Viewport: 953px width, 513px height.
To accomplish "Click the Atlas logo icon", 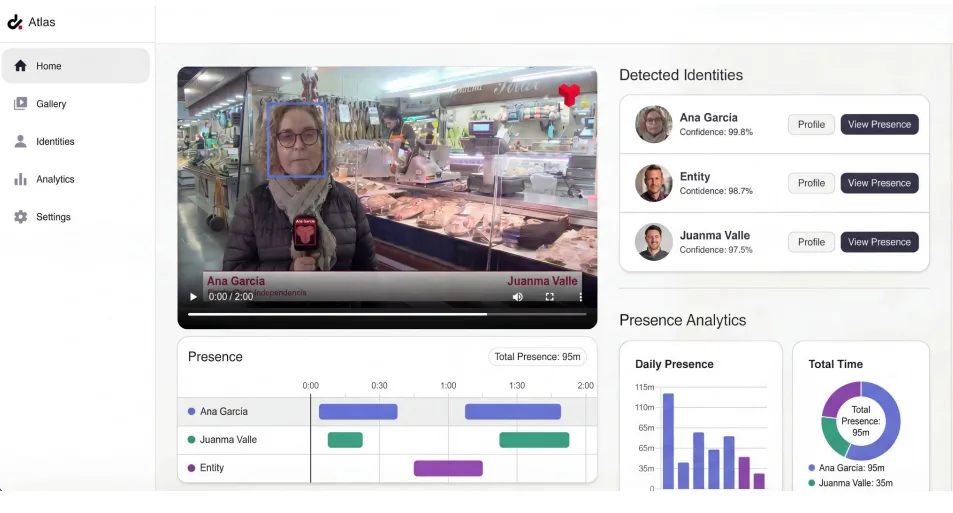I will (15, 22).
